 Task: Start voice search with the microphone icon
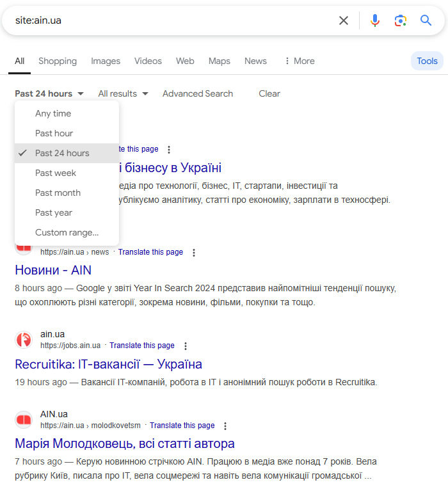[375, 20]
